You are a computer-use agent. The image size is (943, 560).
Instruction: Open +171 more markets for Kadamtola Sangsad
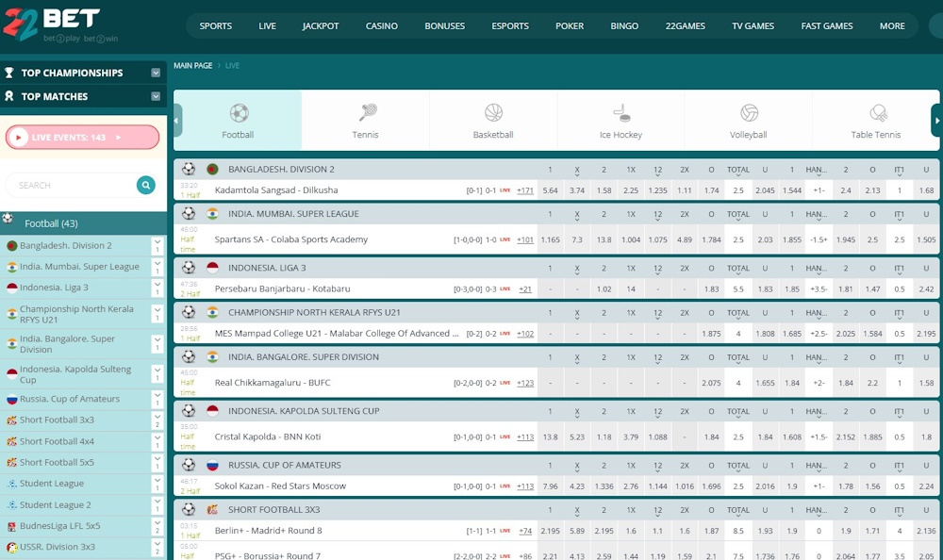525,190
